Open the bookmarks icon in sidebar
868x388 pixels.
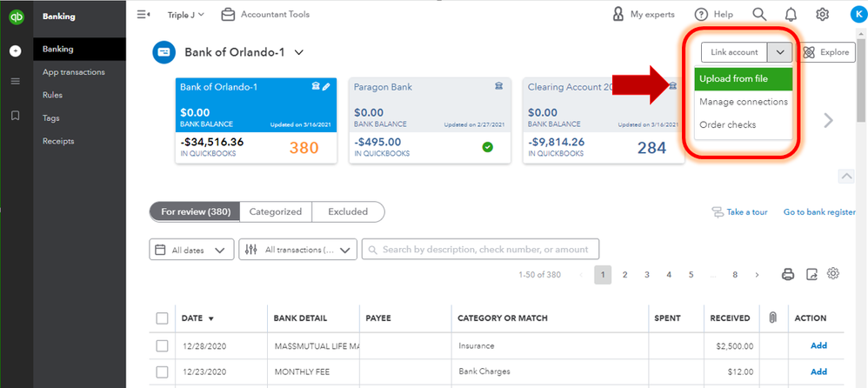point(16,116)
